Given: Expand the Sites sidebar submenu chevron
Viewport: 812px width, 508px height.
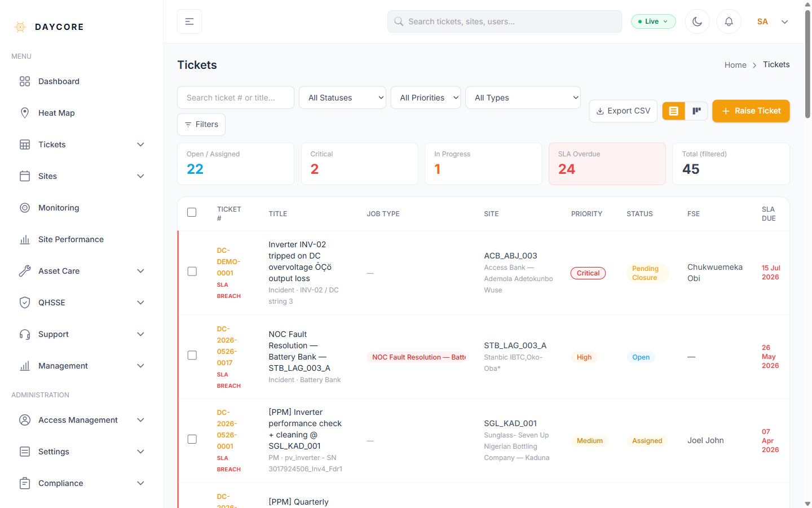Looking at the screenshot, I should click(141, 176).
